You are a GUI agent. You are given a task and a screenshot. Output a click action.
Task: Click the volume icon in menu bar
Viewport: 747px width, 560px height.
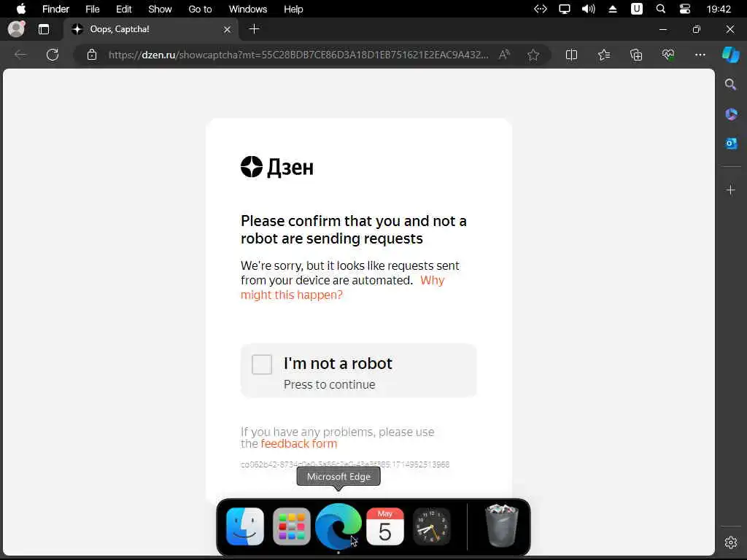589,9
